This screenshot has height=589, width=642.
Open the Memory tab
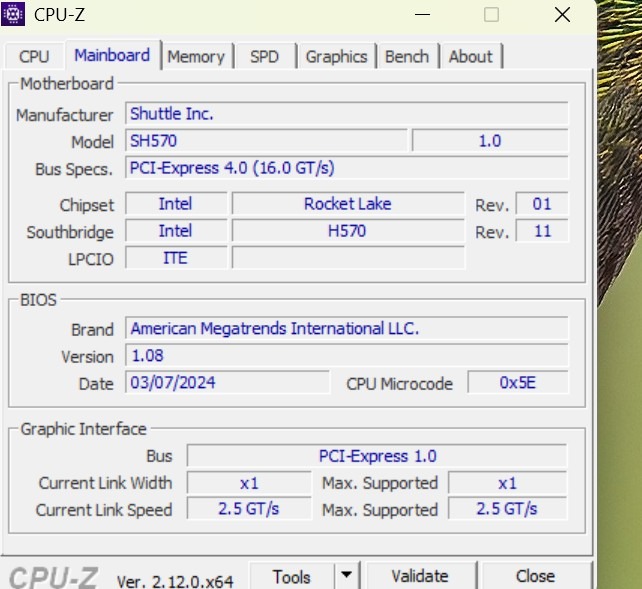pyautogui.click(x=196, y=56)
